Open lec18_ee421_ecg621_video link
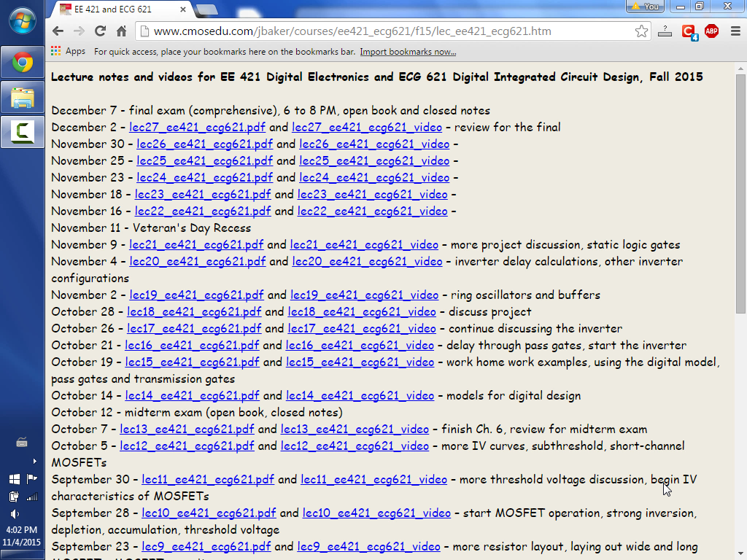This screenshot has height=560, width=747. pyautogui.click(x=362, y=311)
